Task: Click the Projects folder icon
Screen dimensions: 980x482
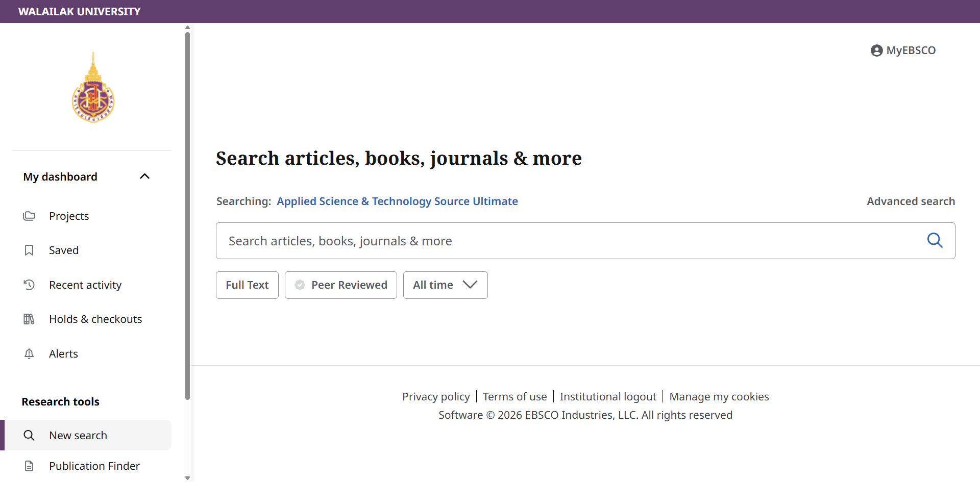Action: point(29,216)
